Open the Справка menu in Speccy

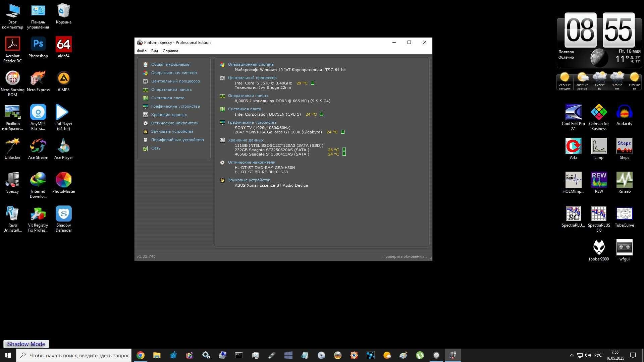170,51
